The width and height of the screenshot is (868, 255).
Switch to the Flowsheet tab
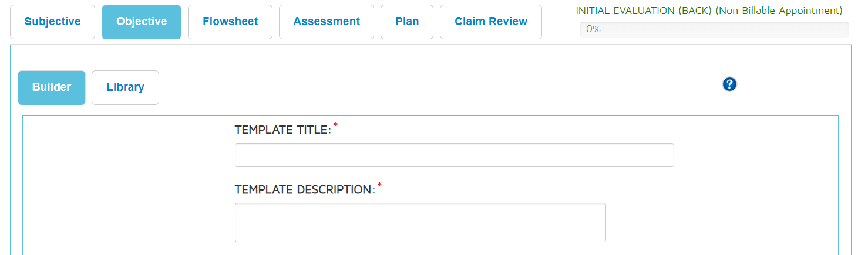[x=230, y=22]
